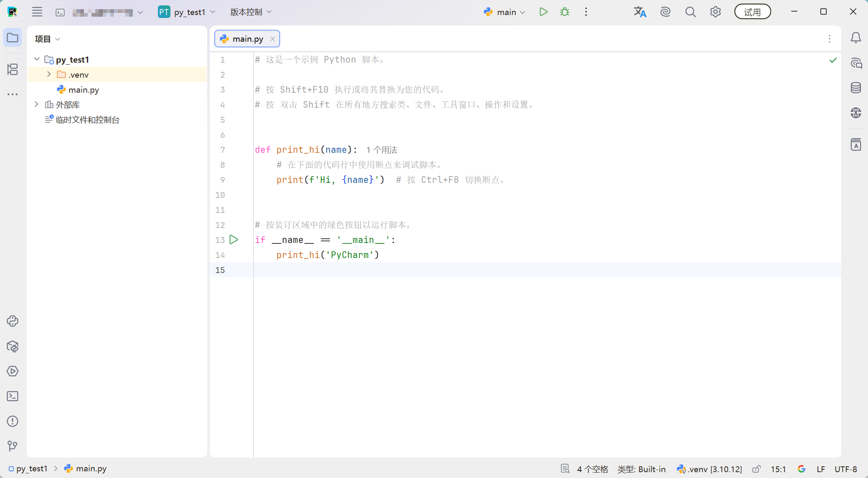This screenshot has width=868, height=478.
Task: Click the 试用 trial button
Action: pyautogui.click(x=753, y=12)
